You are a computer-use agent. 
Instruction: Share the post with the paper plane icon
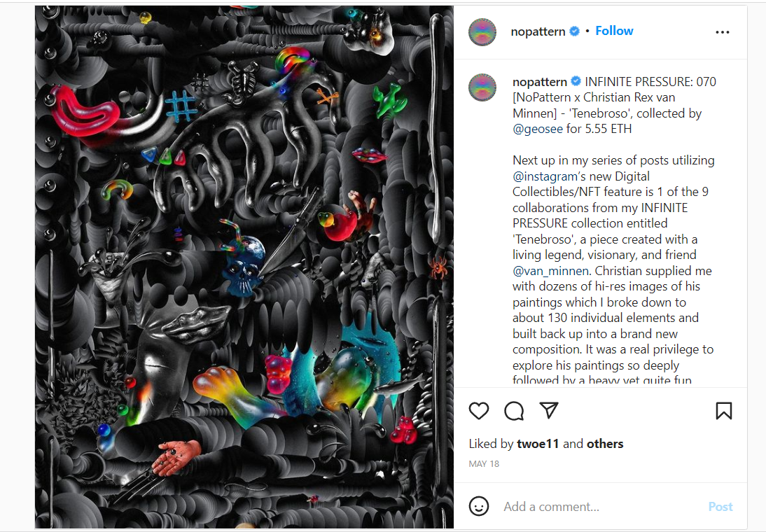coord(549,410)
